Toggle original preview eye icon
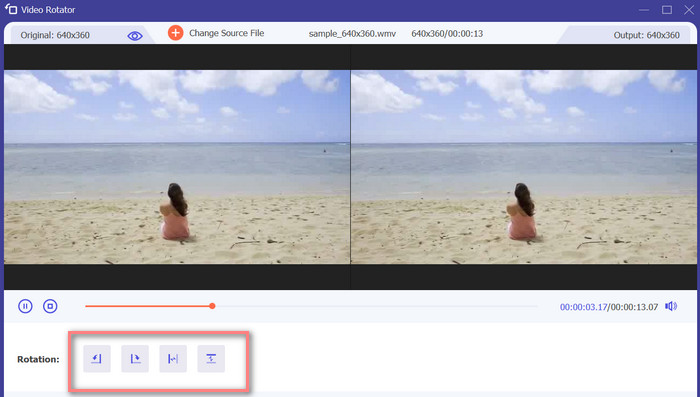Viewport: 700px width, 397px height. coord(135,36)
